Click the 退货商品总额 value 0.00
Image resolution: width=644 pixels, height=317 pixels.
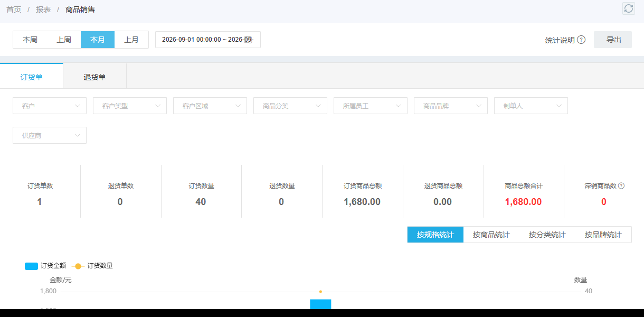pos(443,202)
